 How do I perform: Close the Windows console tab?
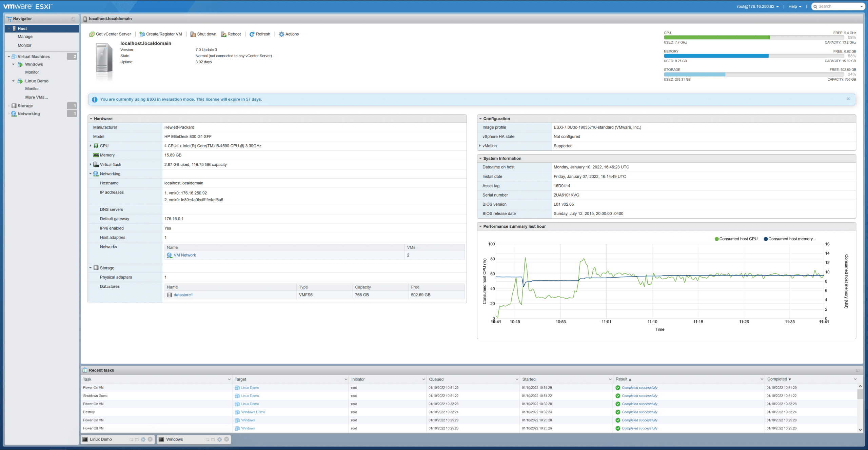226,439
